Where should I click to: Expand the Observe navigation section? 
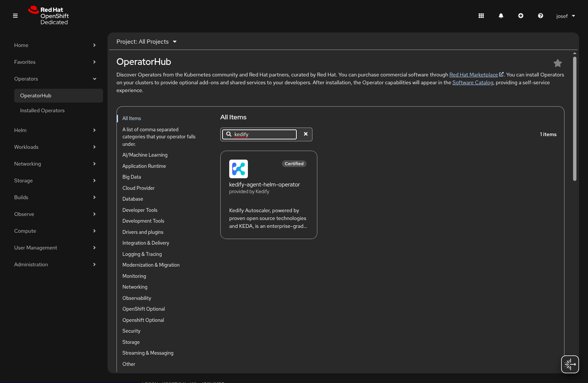[55, 214]
